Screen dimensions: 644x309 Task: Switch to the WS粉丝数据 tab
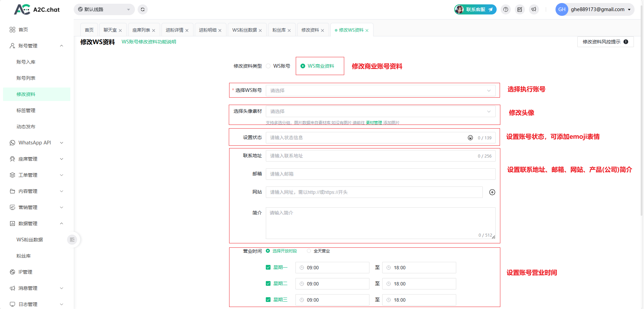tap(244, 30)
